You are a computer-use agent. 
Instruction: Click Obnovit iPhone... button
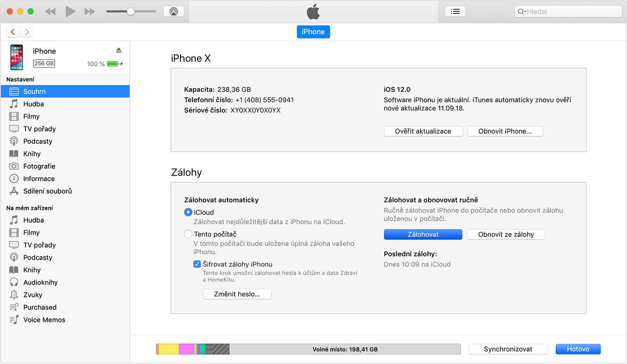[505, 131]
